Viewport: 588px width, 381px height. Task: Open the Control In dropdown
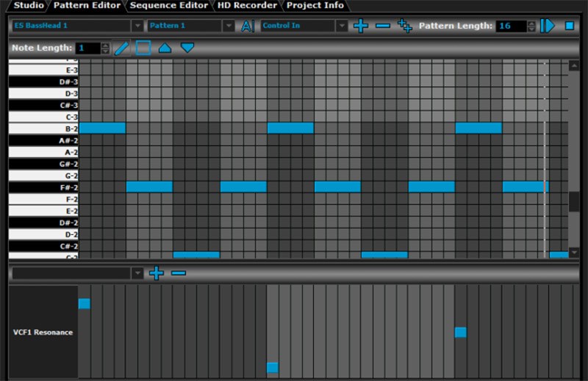pyautogui.click(x=341, y=26)
